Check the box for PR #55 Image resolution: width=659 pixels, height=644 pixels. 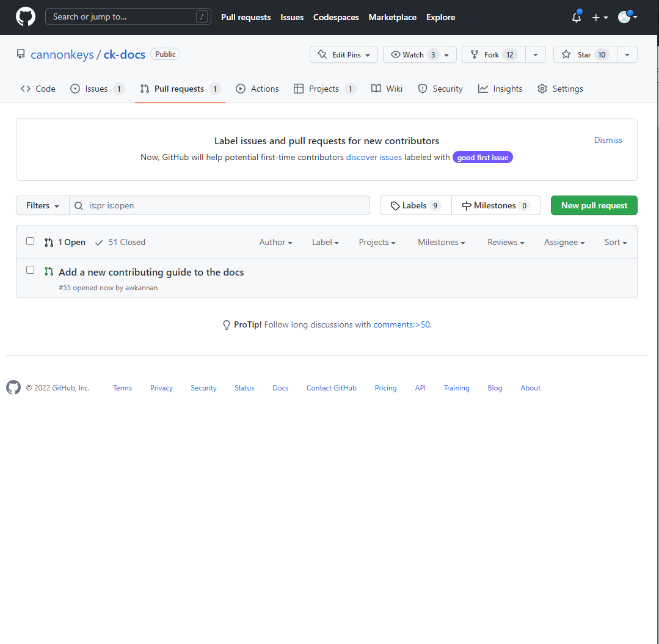pyautogui.click(x=31, y=270)
